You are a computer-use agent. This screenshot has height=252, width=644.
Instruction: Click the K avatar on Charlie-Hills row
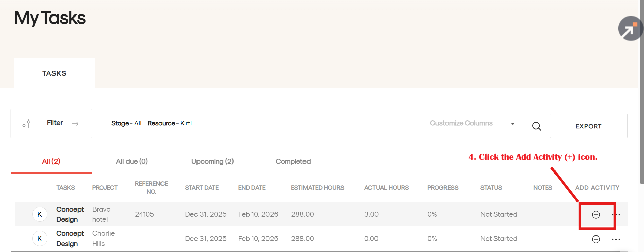click(40, 239)
